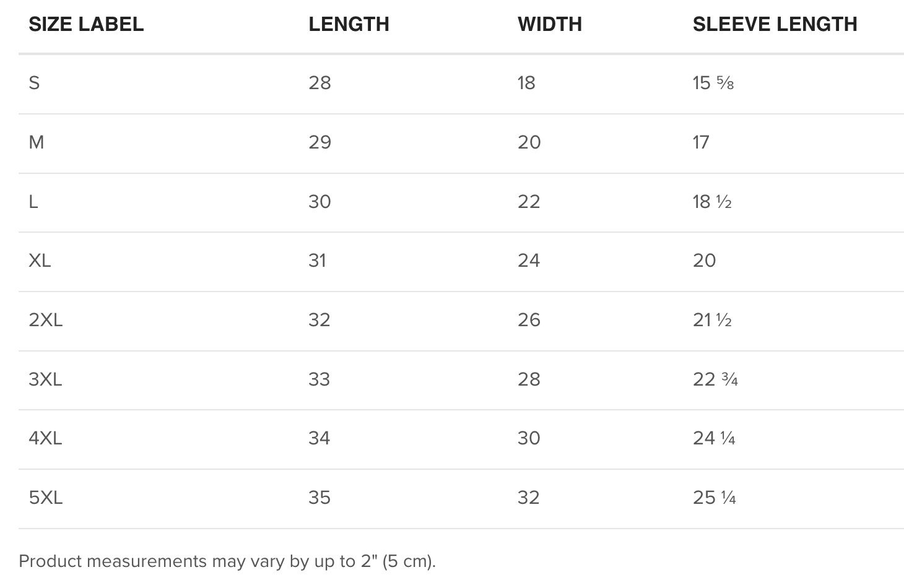Select the S size label cell
The height and width of the screenshot is (588, 904).
point(34,83)
